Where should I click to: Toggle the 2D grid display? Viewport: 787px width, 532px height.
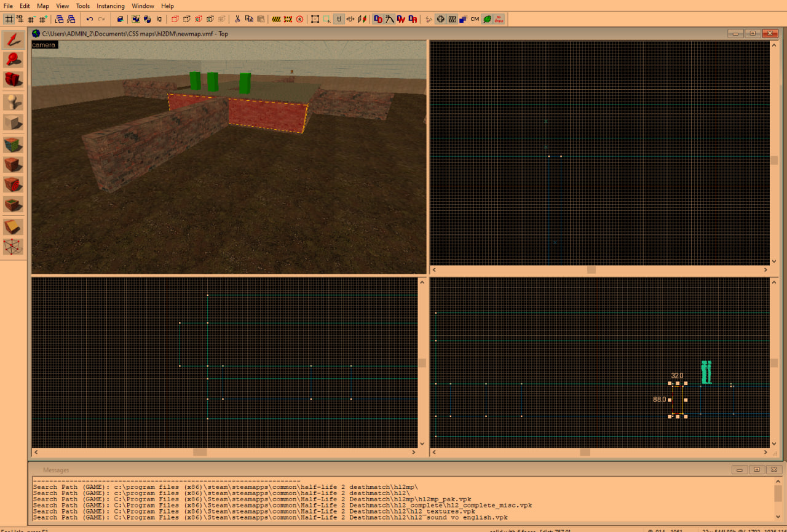pyautogui.click(x=9, y=19)
